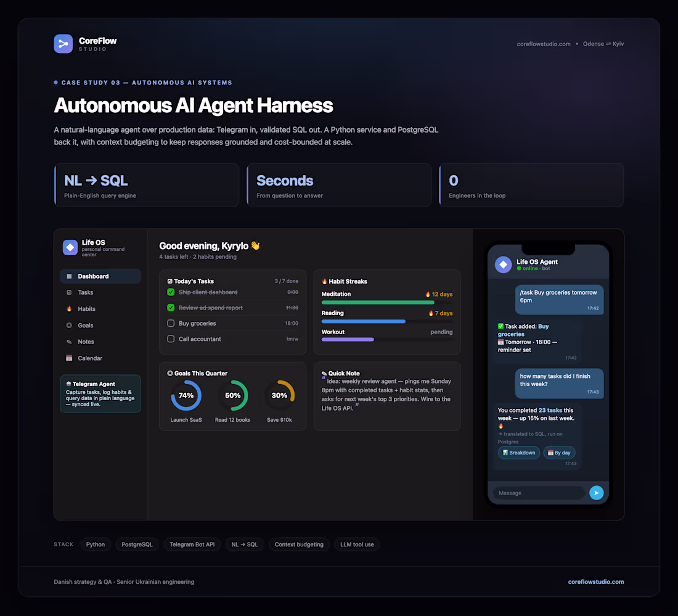Go to Tasks in the sidebar
Screen dimensions: 678x616
(x=100, y=292)
